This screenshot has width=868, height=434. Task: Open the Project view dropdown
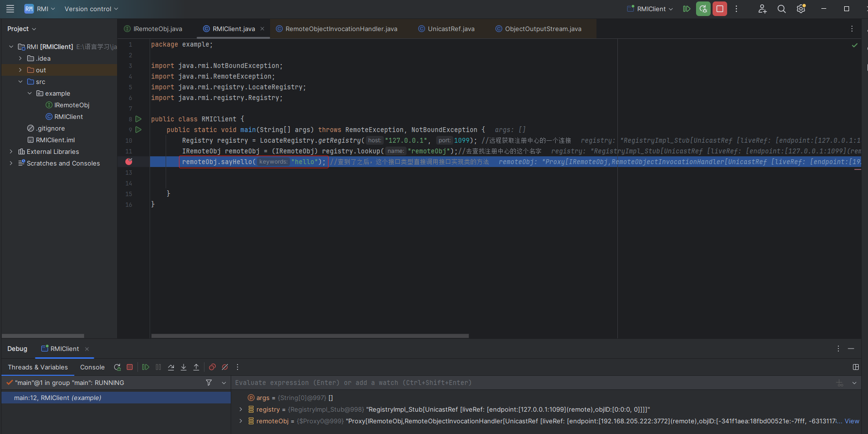[22, 29]
